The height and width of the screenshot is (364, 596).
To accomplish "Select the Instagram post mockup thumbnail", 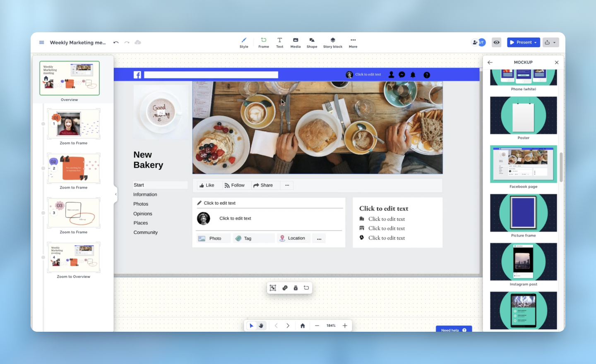I will (x=523, y=261).
